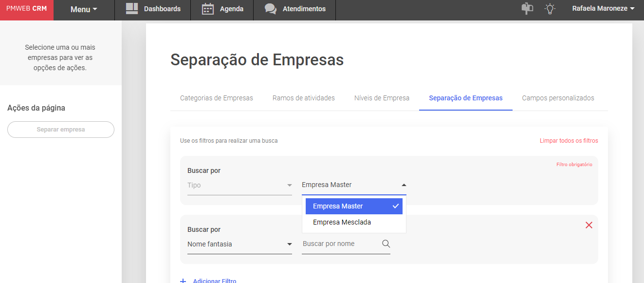
Task: Open the Nome fantasia dropdown
Action: point(239,244)
